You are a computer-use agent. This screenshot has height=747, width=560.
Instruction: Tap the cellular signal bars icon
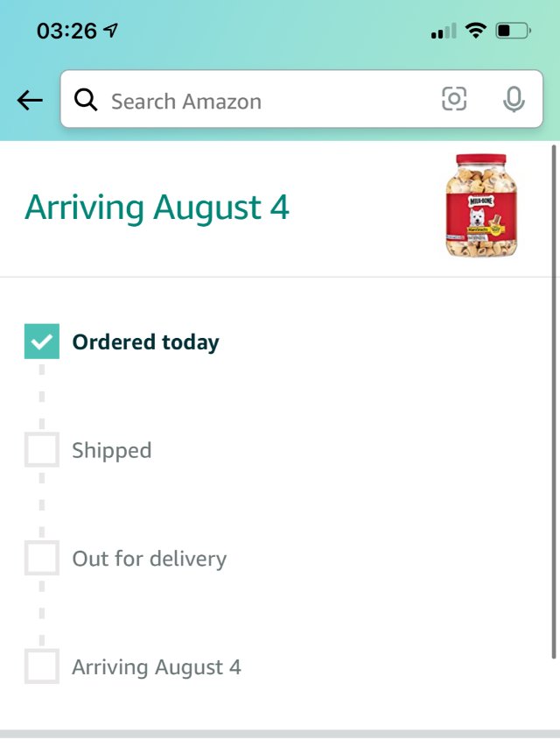pos(444,32)
